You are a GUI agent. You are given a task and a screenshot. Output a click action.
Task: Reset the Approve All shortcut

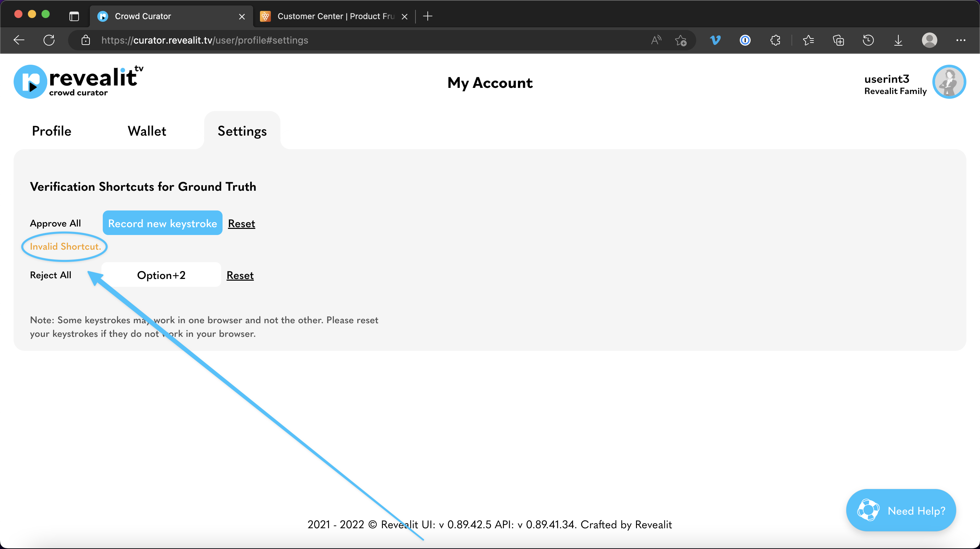241,223
